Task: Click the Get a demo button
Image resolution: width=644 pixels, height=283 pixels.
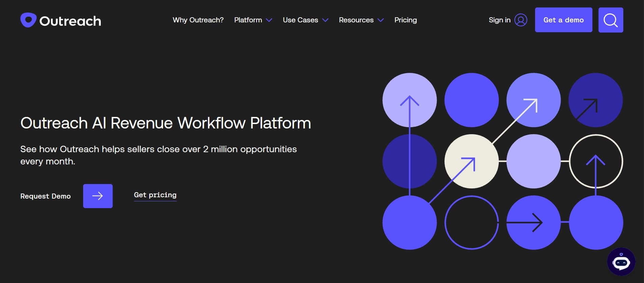Action: point(564,20)
